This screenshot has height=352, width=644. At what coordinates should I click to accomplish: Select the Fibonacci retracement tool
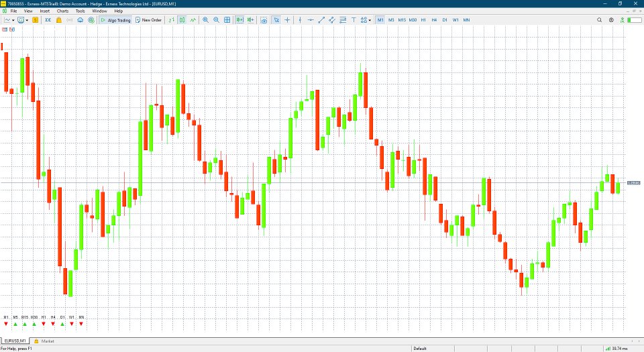coord(343,19)
